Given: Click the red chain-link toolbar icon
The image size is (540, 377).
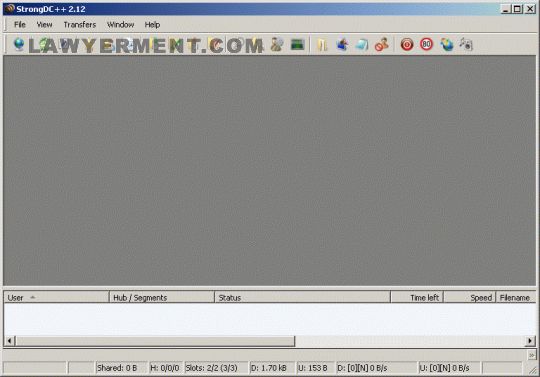Looking at the screenshot, I should (x=382, y=44).
